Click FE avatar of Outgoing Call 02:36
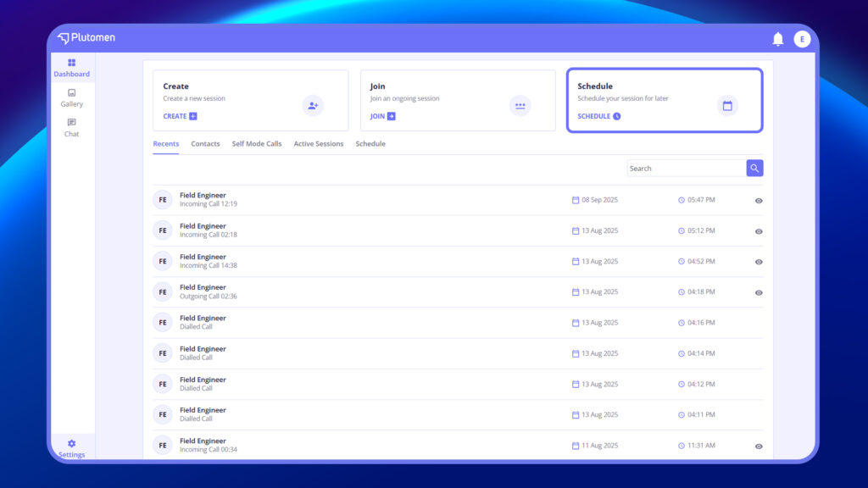Screen dimensions: 868x488 point(163,292)
